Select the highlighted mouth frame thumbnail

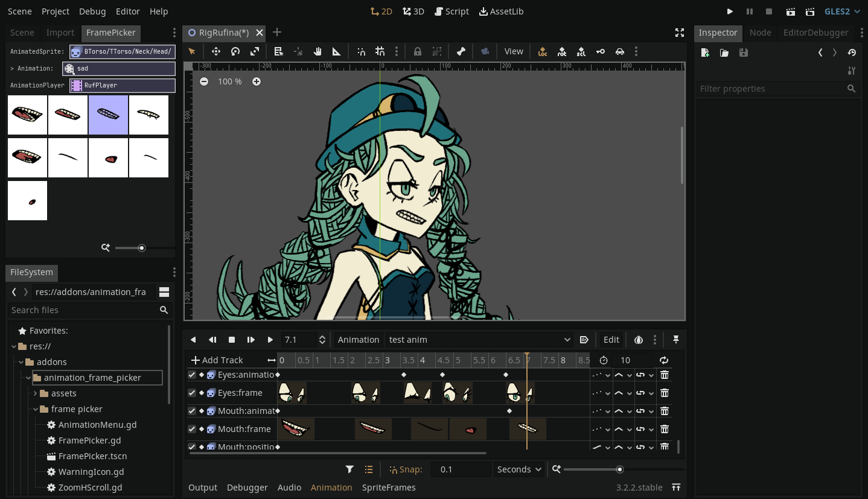click(108, 115)
